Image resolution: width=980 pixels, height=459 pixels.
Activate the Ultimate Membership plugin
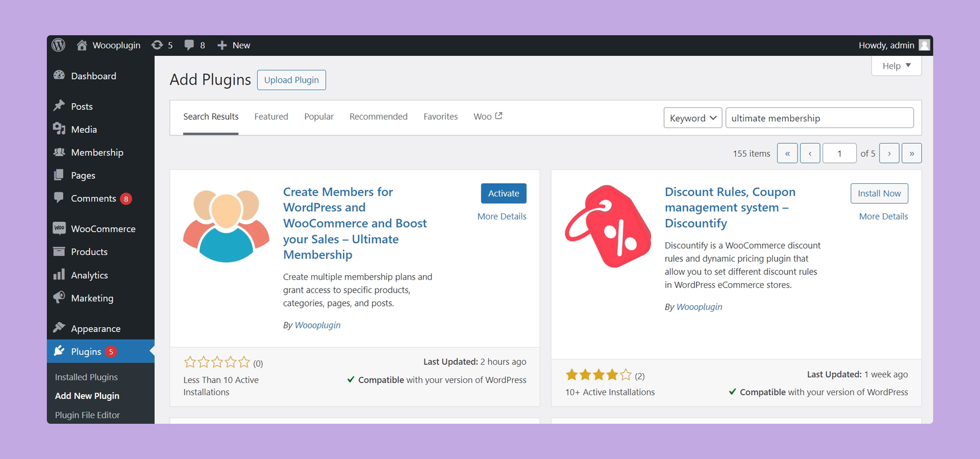click(503, 193)
